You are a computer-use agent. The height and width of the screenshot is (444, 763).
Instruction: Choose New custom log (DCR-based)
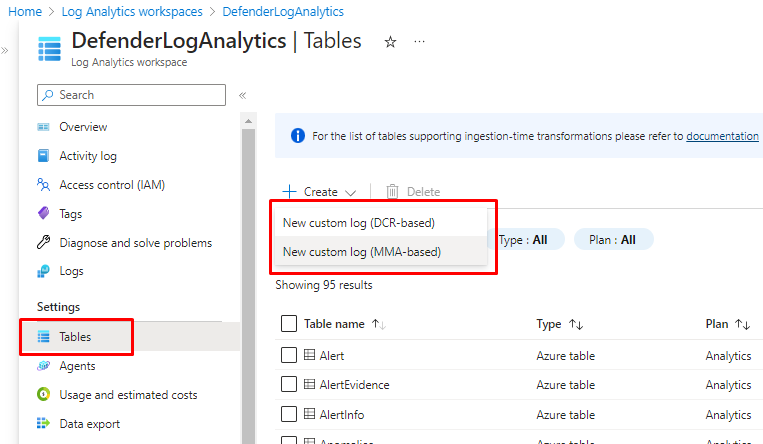coord(358,222)
